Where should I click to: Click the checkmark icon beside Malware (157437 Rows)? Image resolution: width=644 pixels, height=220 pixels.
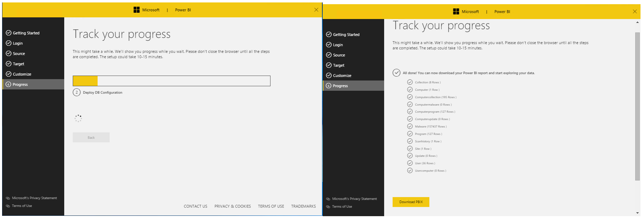pyautogui.click(x=410, y=126)
